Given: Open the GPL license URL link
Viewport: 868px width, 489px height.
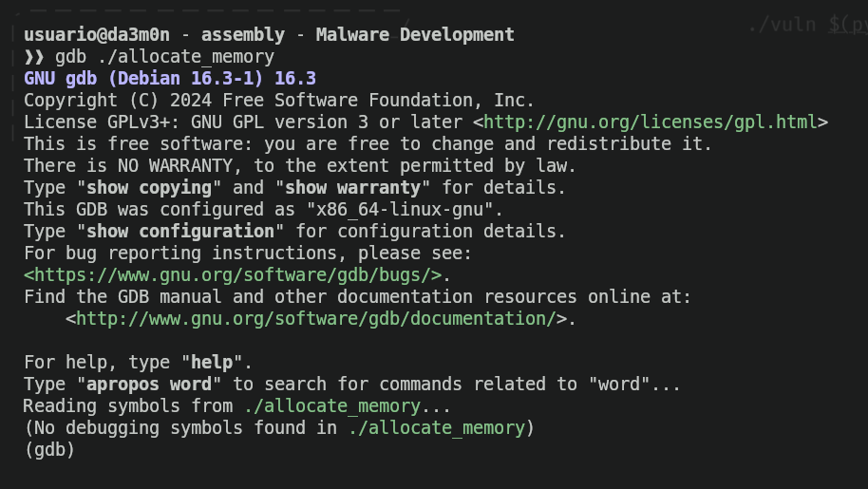Looking at the screenshot, I should coord(655,122).
